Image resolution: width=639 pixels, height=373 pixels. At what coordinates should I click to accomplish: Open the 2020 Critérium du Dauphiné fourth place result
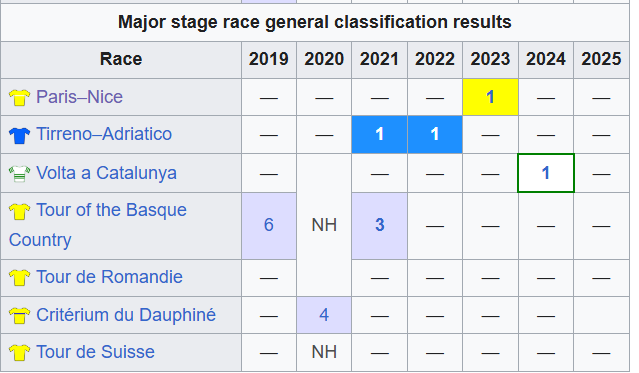(x=324, y=315)
